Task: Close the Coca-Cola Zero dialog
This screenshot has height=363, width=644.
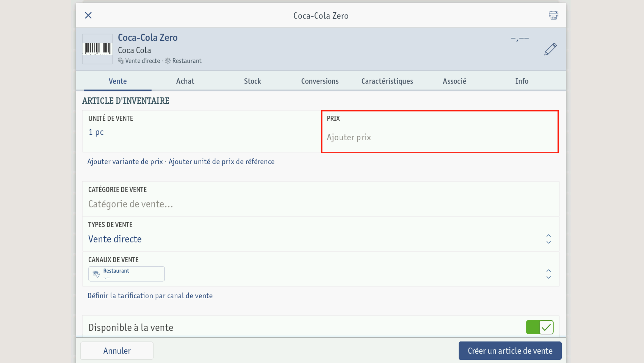Action: pyautogui.click(x=88, y=15)
